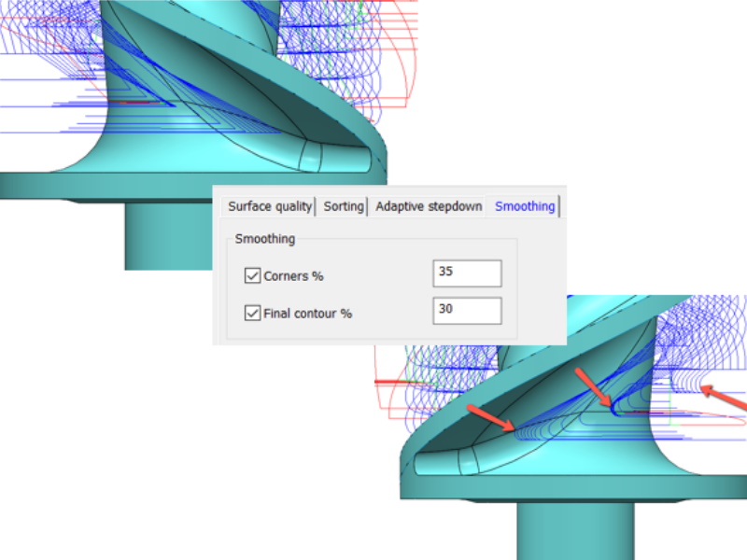Uncheck the Final contour % option
This screenshot has height=560, width=747.
point(252,313)
